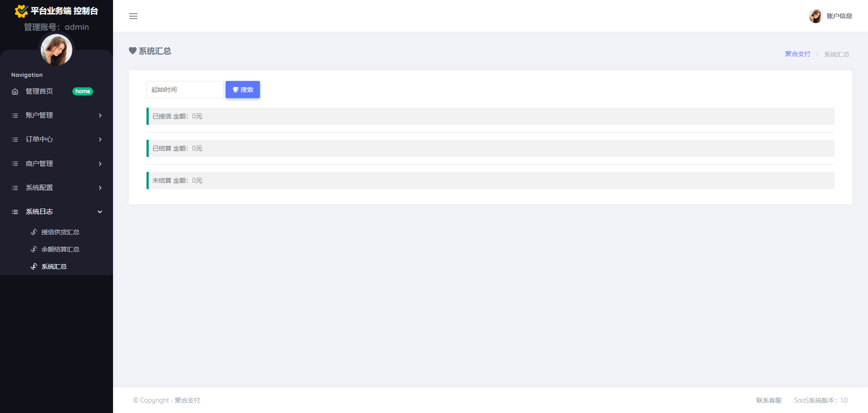Expand the 商户管理 chevron

click(x=100, y=164)
